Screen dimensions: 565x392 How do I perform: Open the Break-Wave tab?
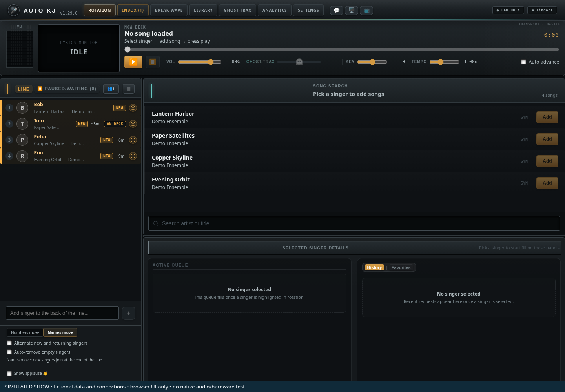point(169,10)
